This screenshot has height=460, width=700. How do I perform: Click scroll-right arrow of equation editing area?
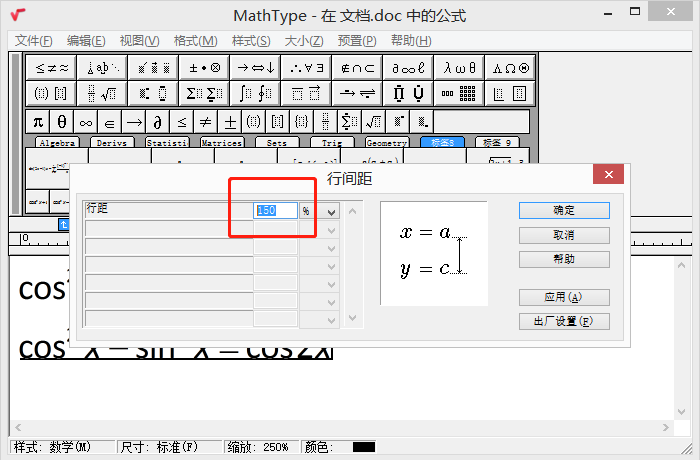coord(666,427)
